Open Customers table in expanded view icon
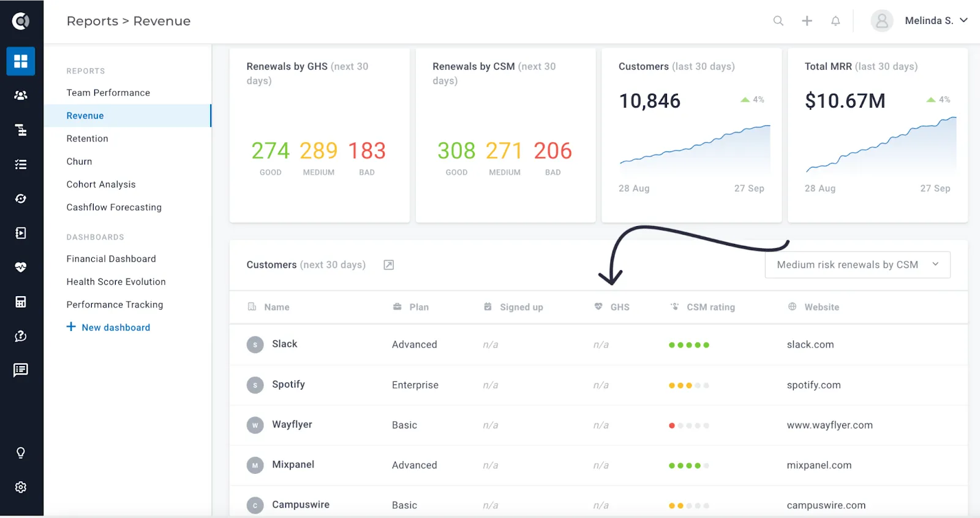The width and height of the screenshot is (980, 518). 389,265
